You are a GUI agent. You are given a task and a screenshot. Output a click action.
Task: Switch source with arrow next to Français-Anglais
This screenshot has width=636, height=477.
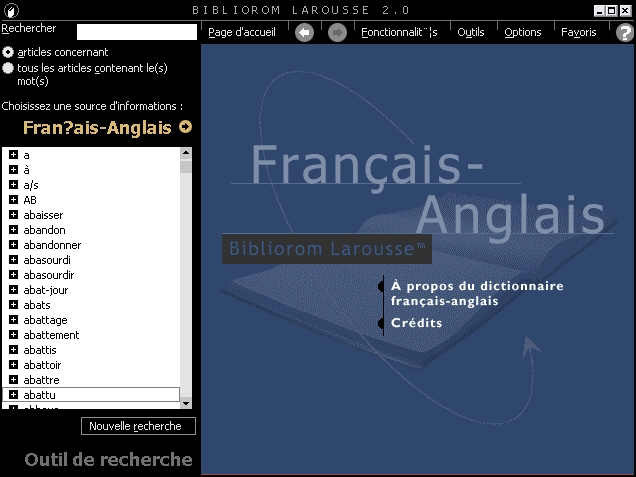[185, 127]
